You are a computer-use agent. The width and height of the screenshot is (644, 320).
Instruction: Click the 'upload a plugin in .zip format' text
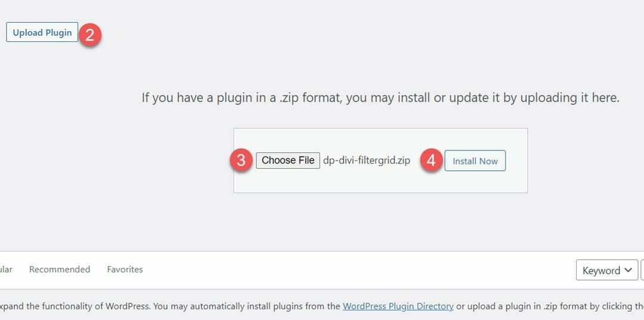point(525,306)
